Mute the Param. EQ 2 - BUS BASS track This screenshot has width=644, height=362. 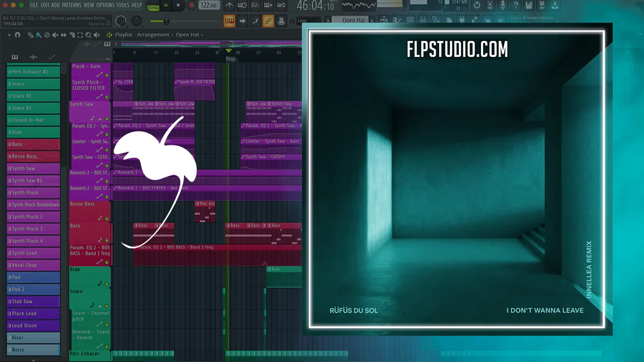(107, 262)
